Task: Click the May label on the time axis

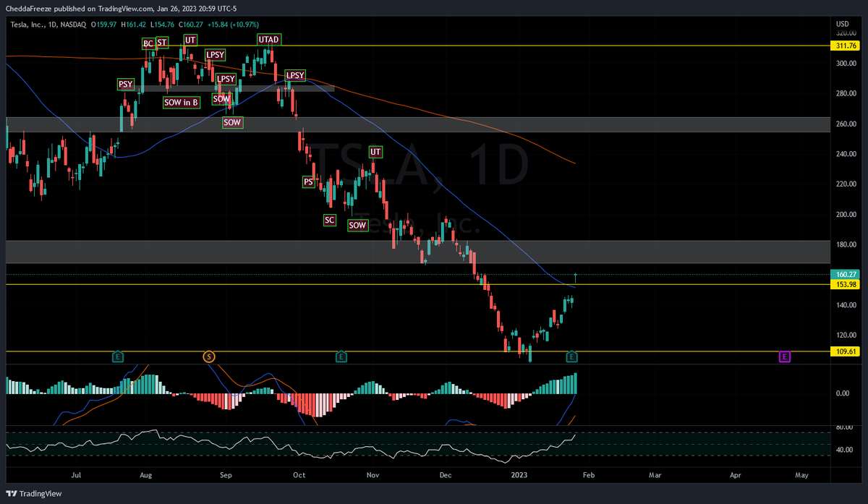Action: tap(801, 476)
